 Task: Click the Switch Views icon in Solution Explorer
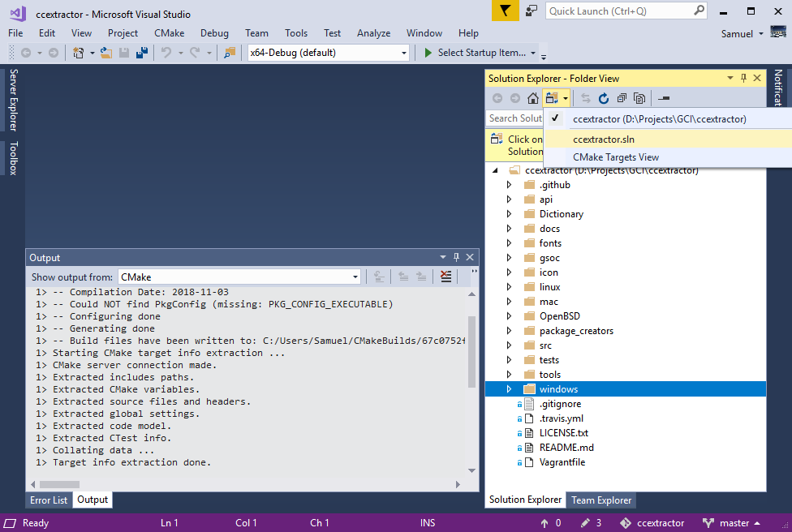[x=552, y=98]
